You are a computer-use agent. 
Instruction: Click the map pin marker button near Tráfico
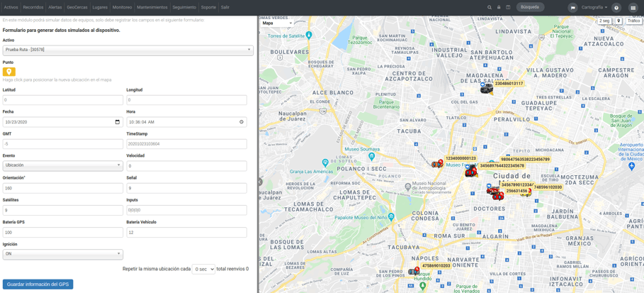(618, 21)
